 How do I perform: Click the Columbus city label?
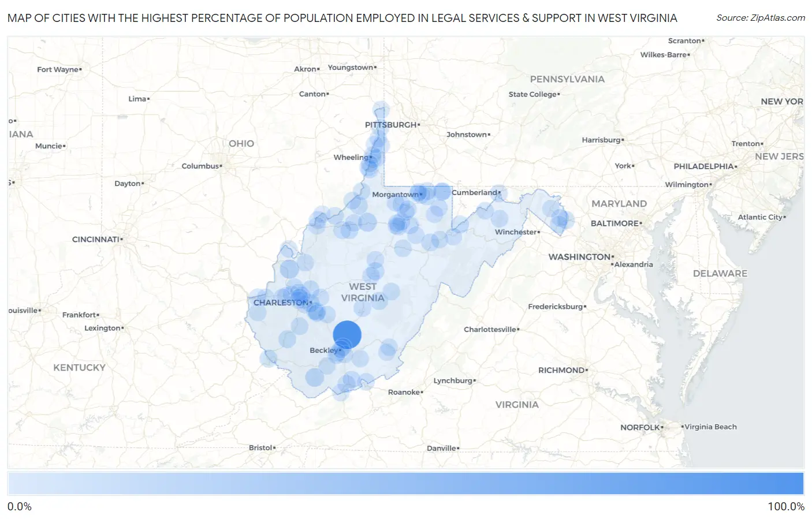pyautogui.click(x=200, y=166)
